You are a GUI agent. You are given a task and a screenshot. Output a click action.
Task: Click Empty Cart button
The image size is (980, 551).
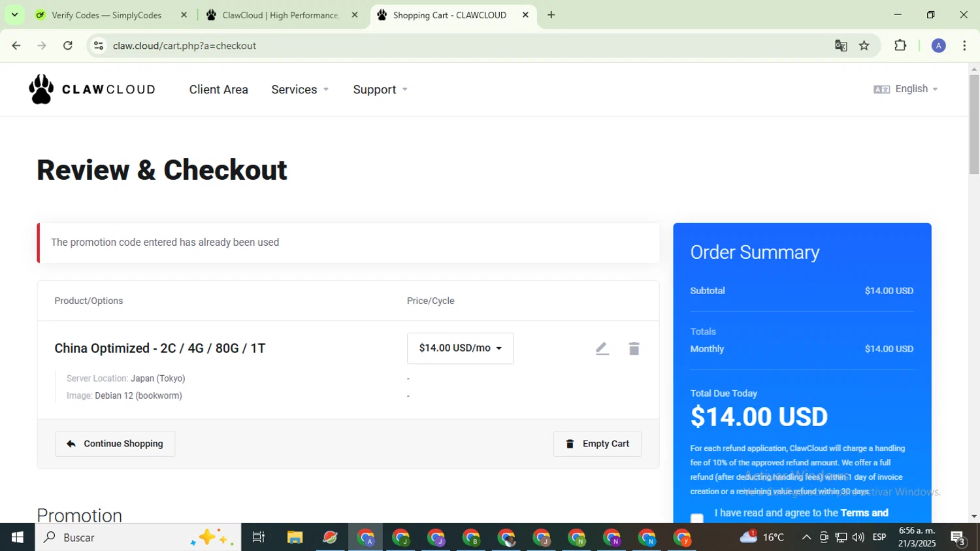click(597, 444)
